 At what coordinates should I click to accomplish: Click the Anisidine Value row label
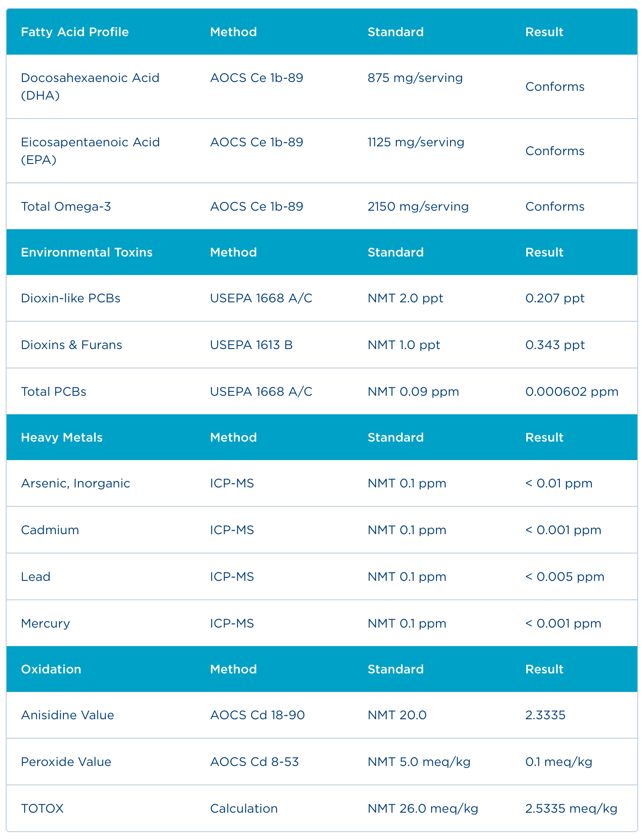click(x=67, y=715)
